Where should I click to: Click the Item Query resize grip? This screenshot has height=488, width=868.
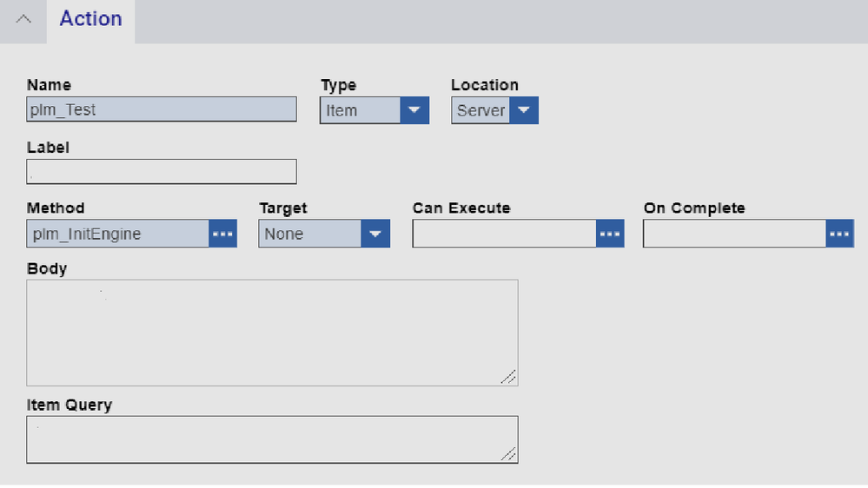[x=510, y=454]
